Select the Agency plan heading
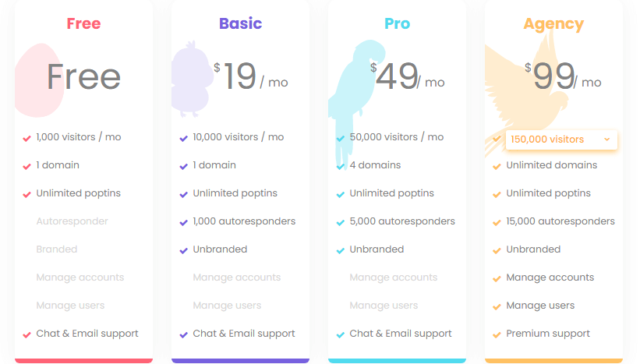 [554, 24]
